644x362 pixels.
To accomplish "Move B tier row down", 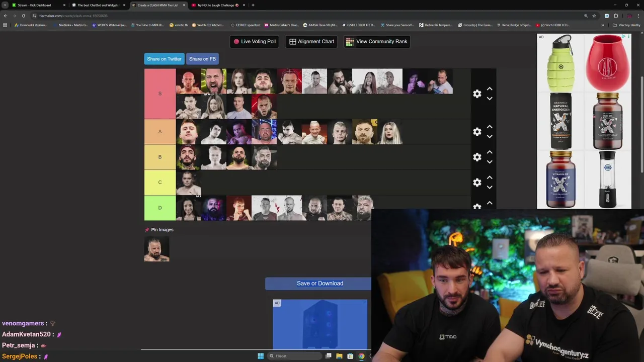I will 490,162.
